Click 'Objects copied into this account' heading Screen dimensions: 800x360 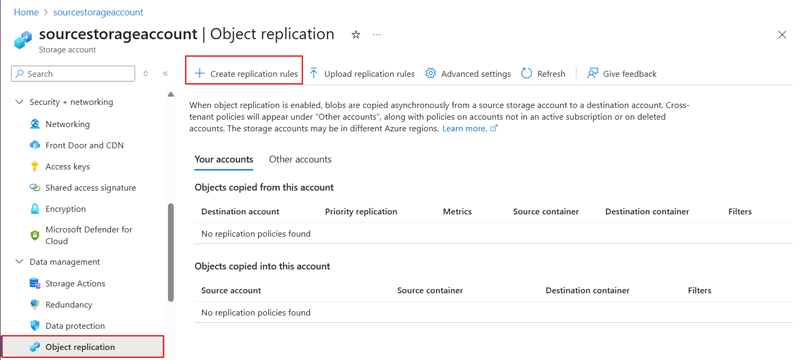click(x=262, y=266)
